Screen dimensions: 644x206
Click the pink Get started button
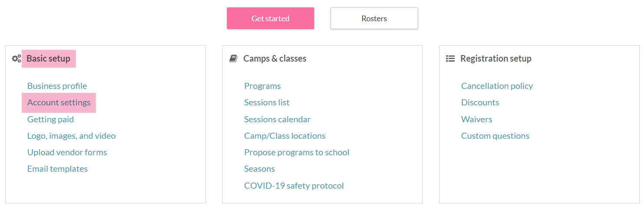(x=270, y=18)
